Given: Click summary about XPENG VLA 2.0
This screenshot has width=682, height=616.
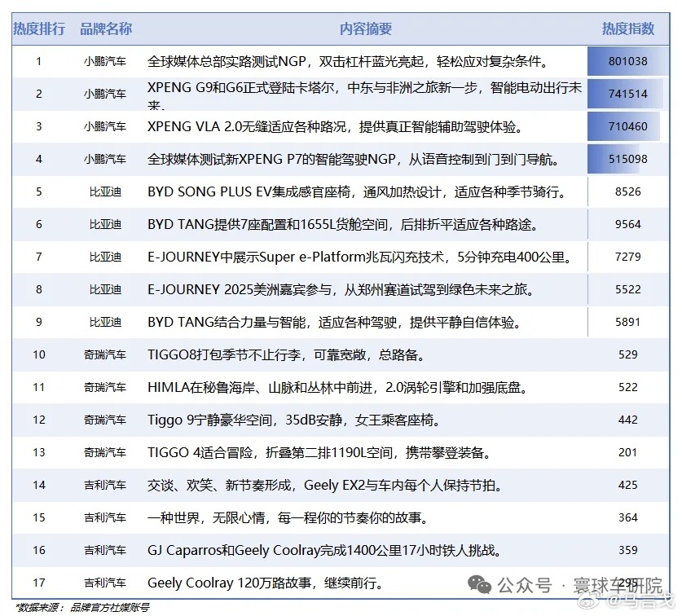Looking at the screenshot, I should pyautogui.click(x=334, y=126).
